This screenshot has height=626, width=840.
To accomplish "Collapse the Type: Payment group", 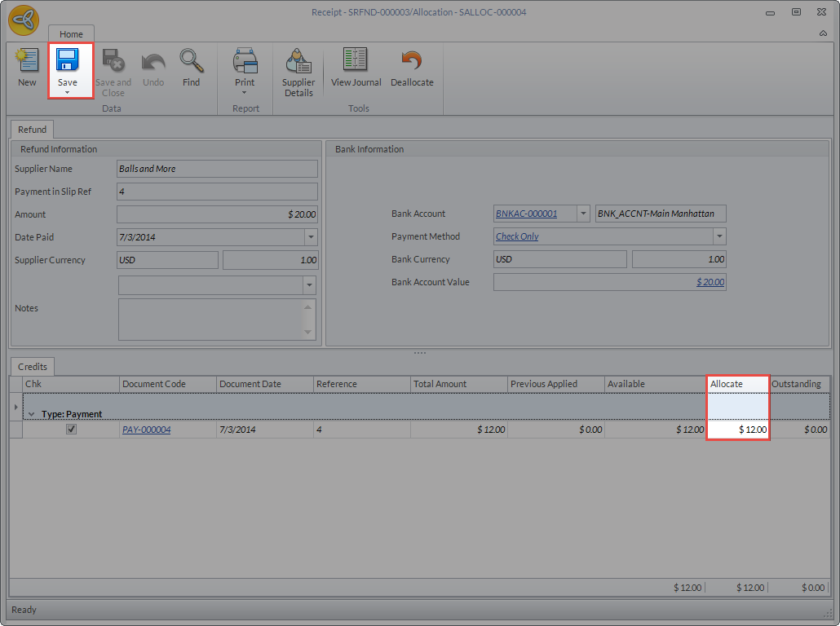I will point(32,414).
